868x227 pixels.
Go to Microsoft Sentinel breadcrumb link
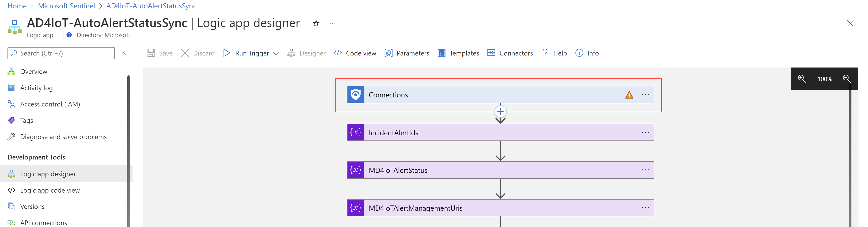66,6
